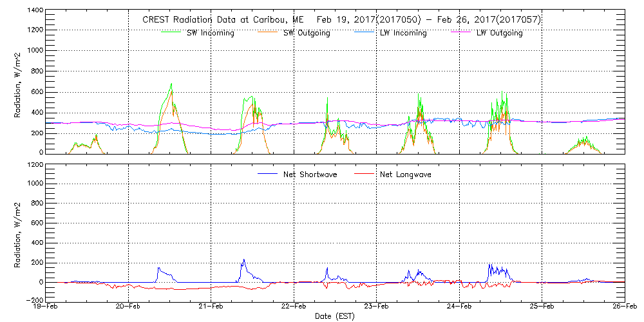Select the LW Outgoing legend label
Viewport: 644px width, 322px height.
[x=499, y=33]
